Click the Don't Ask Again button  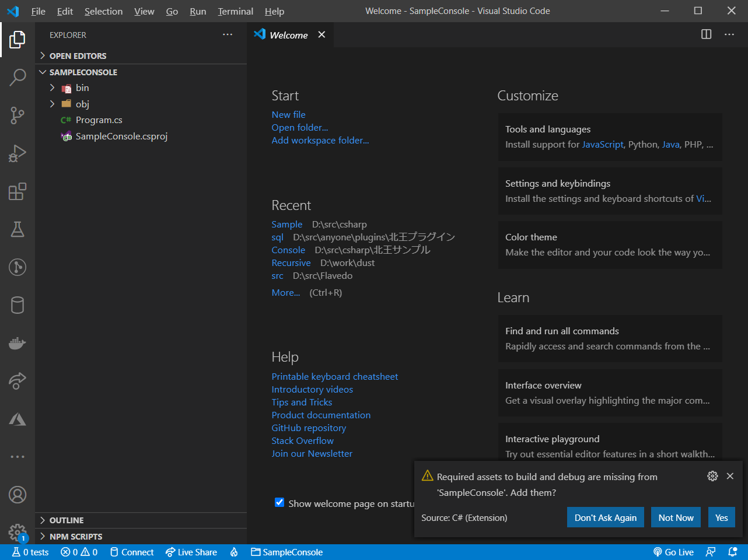(606, 517)
